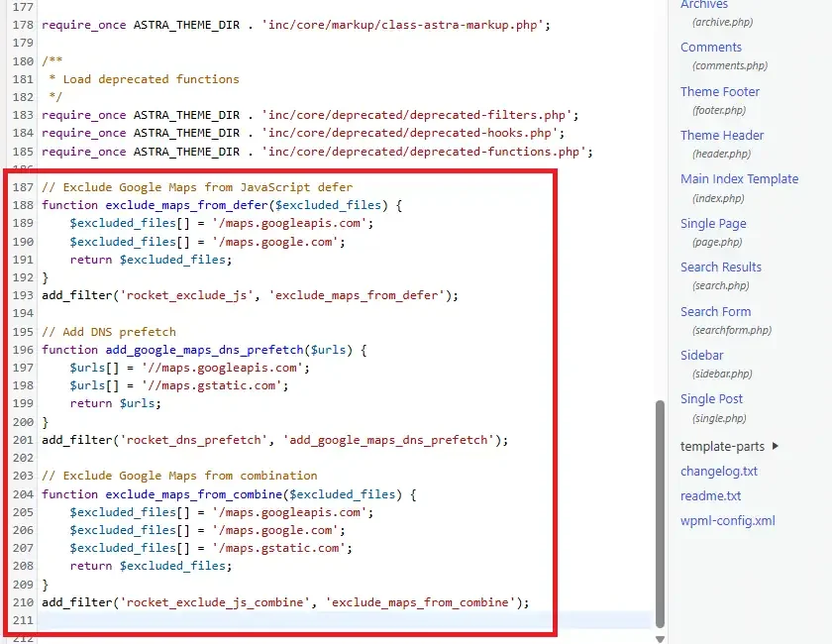Open the Sidebar template
Screen dimensions: 832x644
tap(701, 355)
